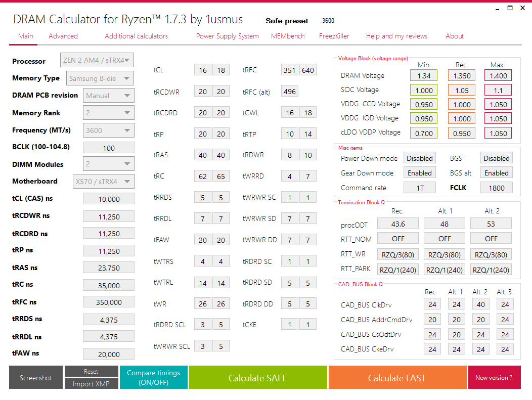Switch to FreezKiller tab
This screenshot has width=532, height=400.
tap(334, 36)
